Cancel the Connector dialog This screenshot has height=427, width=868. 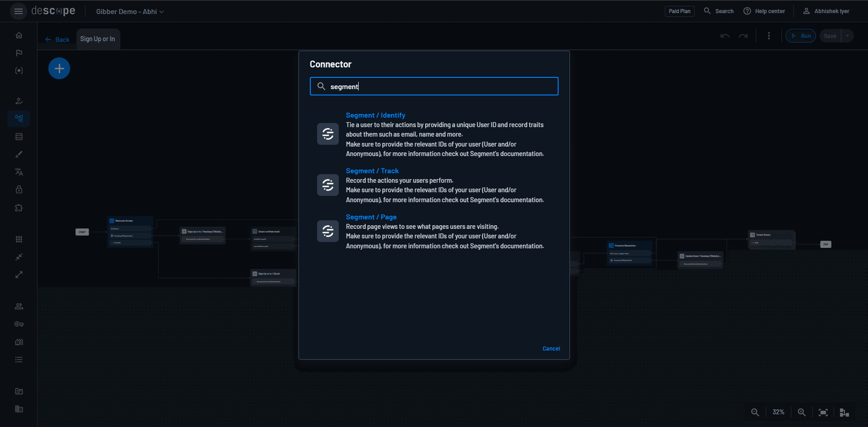(551, 348)
